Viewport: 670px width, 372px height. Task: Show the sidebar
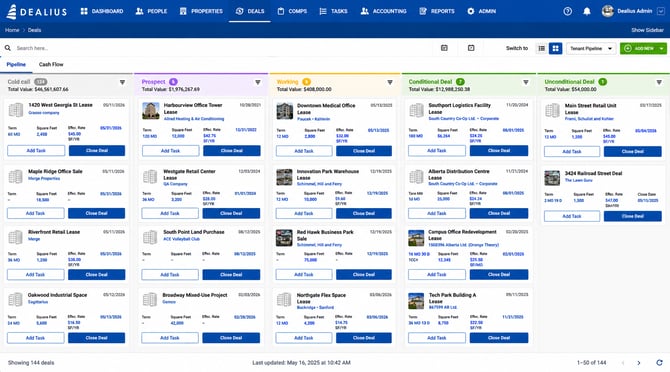pos(647,30)
